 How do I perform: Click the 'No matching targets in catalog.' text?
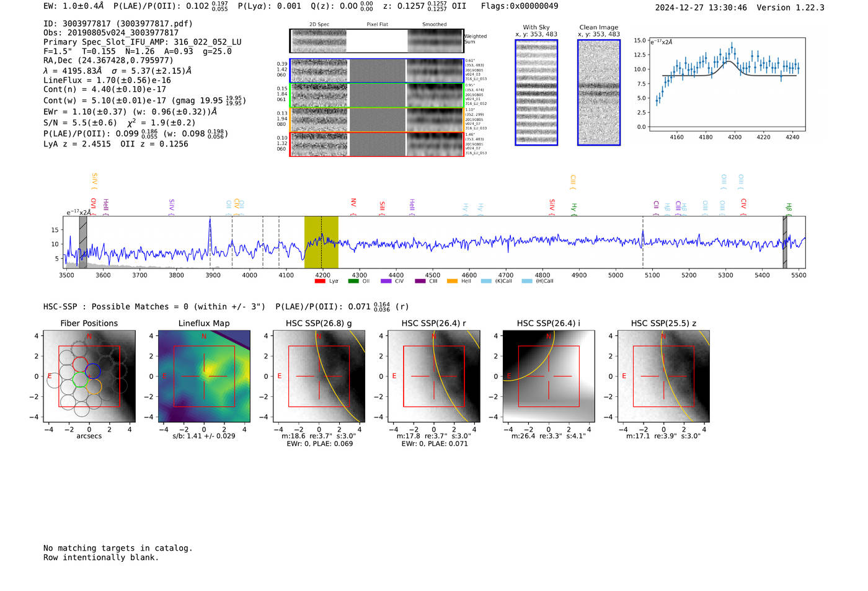pyautogui.click(x=118, y=548)
